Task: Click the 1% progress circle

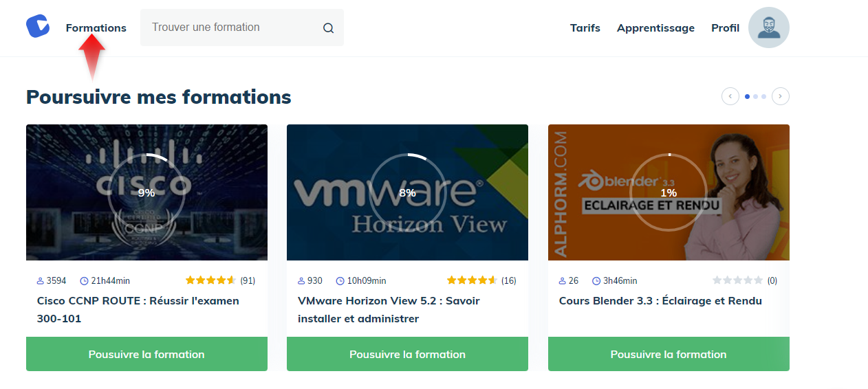Action: tap(669, 192)
